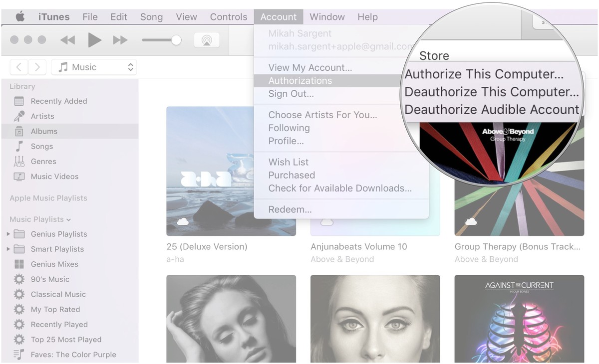Click Faves: The Color Purple playlist icon
This screenshot has height=364, width=599.
pyautogui.click(x=19, y=355)
